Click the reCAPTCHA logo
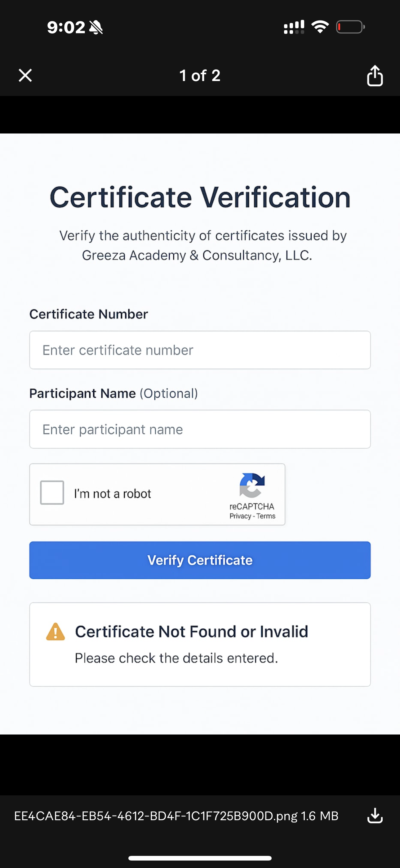The image size is (400, 868). click(x=252, y=486)
